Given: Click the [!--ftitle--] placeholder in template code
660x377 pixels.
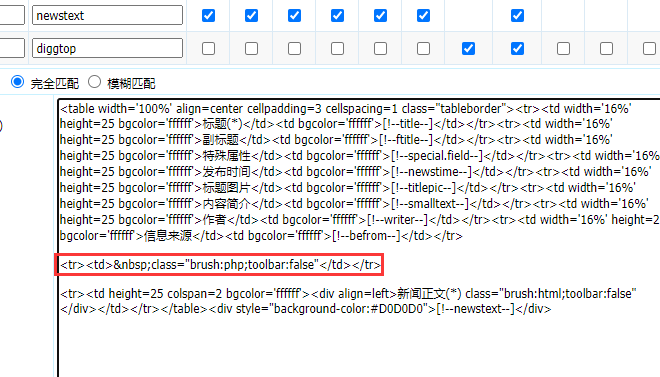Looking at the screenshot, I should tap(405, 140).
